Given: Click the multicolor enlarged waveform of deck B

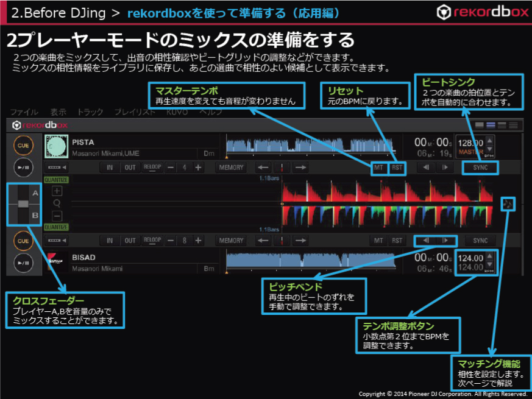Looking at the screenshot, I should point(387,216).
